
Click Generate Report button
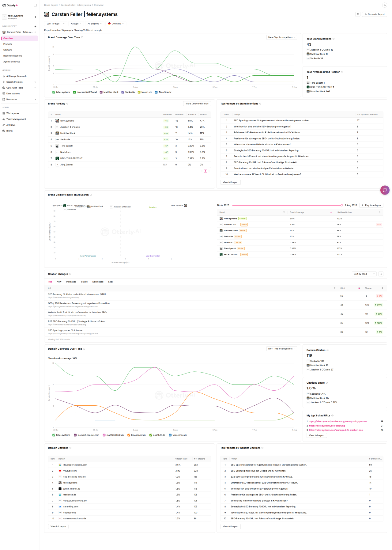coord(375,14)
